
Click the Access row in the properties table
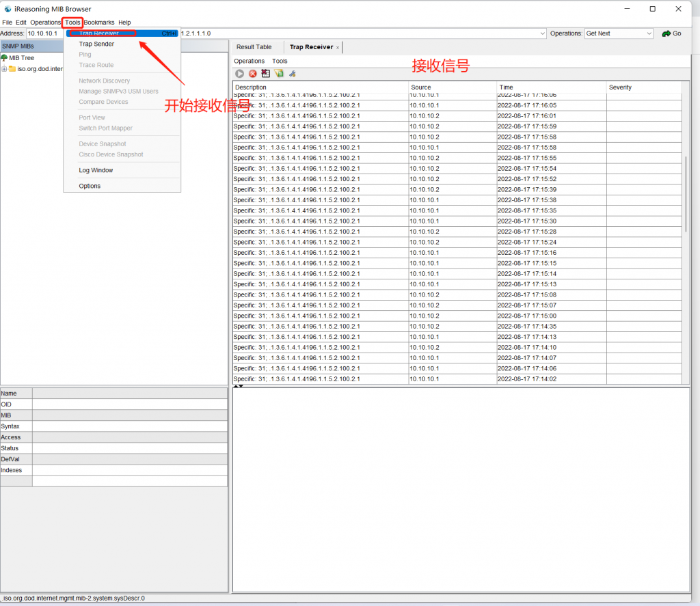(x=114, y=437)
